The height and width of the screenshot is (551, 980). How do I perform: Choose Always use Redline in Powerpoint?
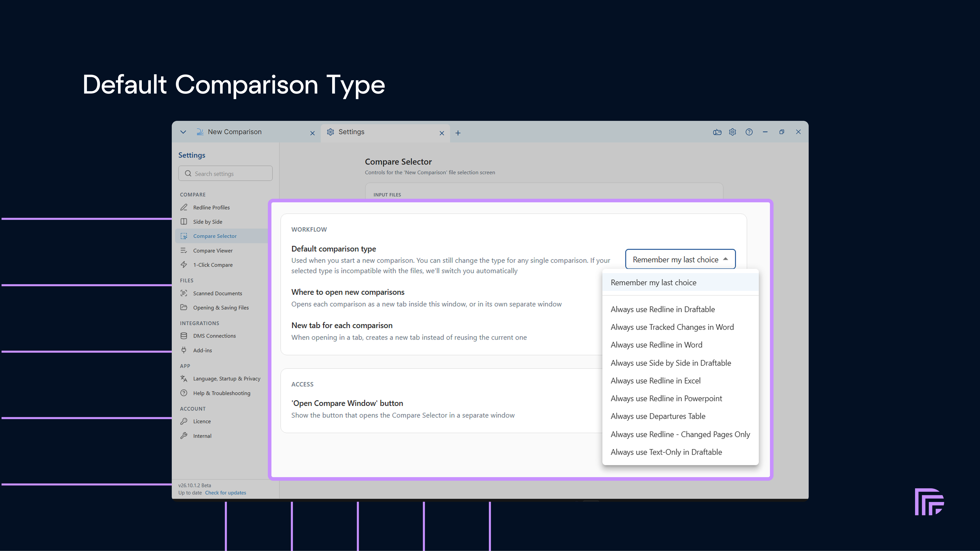tap(680, 399)
